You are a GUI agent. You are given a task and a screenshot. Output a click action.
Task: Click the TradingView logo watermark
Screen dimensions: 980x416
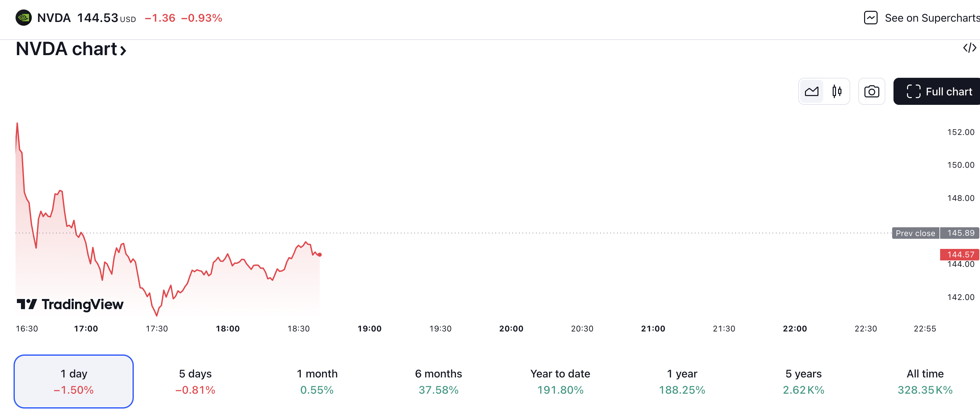click(70, 304)
